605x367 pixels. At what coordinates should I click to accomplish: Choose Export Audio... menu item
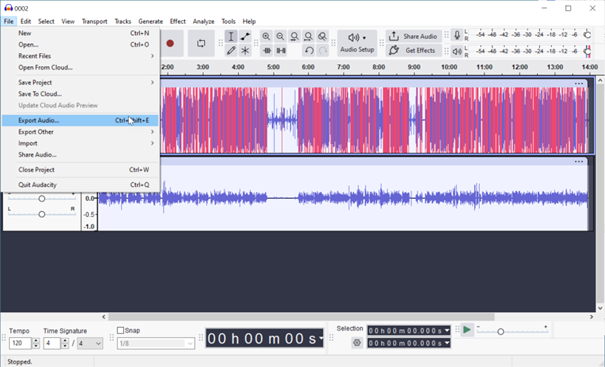[80, 120]
